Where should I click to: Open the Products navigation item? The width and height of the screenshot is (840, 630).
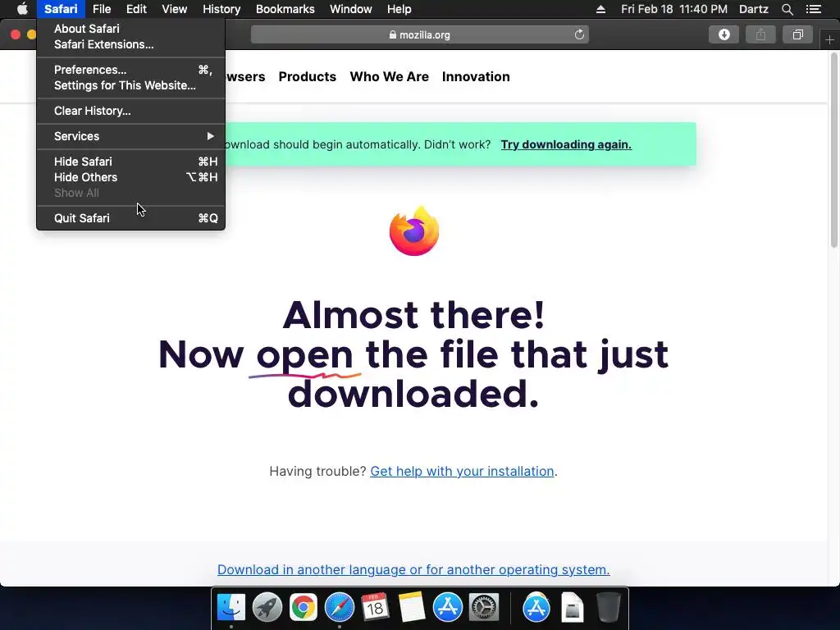tap(307, 76)
